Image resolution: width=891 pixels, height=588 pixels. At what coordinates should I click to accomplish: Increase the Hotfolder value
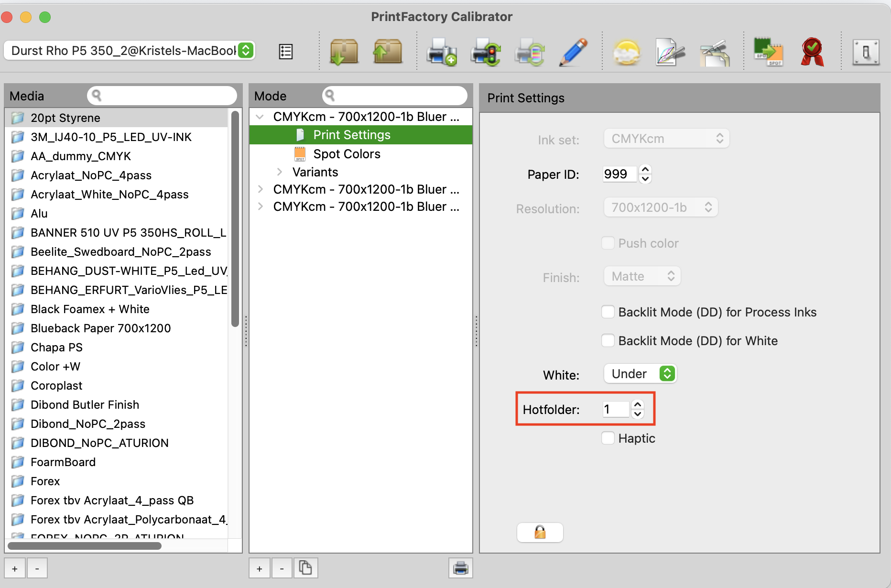pyautogui.click(x=638, y=404)
